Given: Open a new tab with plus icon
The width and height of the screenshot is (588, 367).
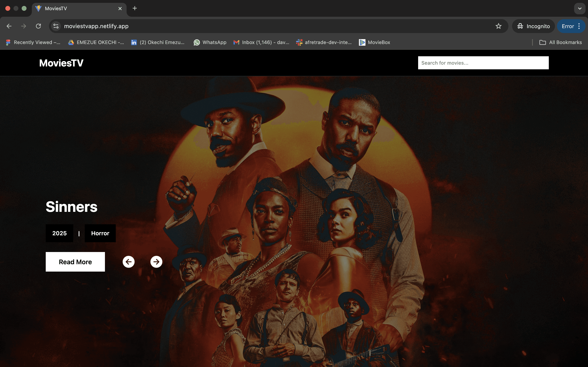Looking at the screenshot, I should 135,9.
